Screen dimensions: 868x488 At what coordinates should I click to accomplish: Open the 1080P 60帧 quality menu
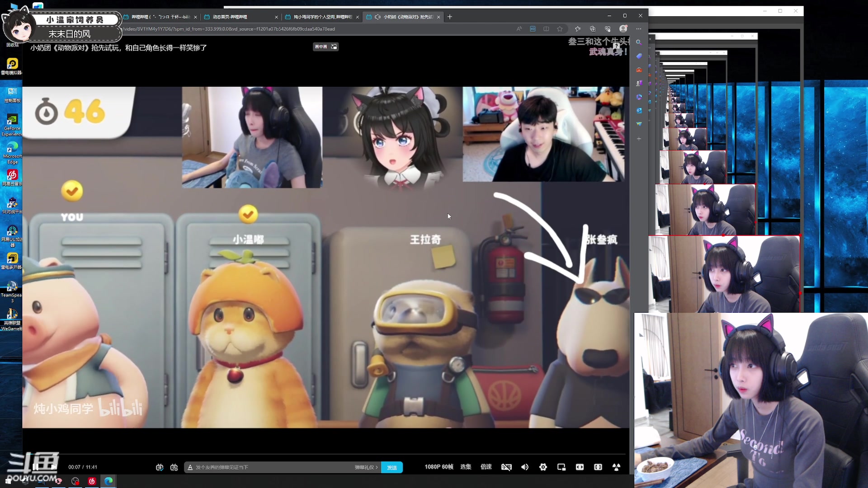point(439,467)
